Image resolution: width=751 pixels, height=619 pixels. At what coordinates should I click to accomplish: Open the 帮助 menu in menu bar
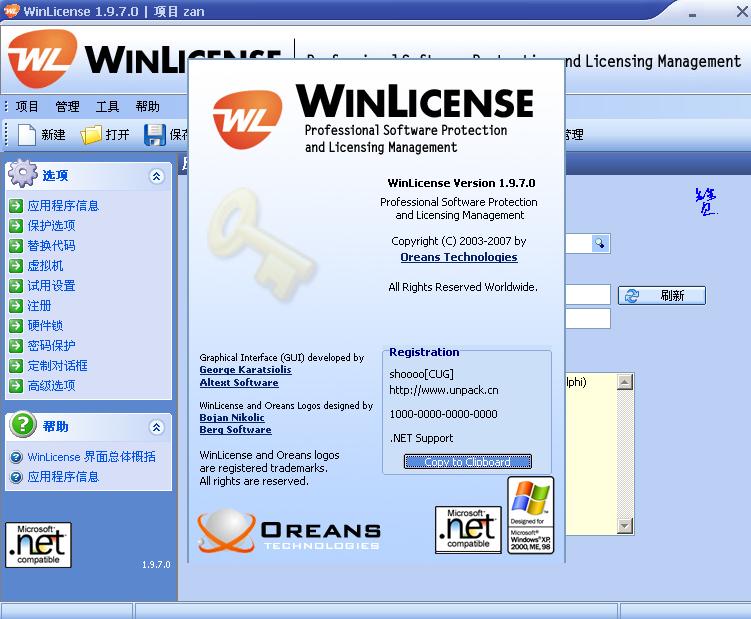(148, 106)
